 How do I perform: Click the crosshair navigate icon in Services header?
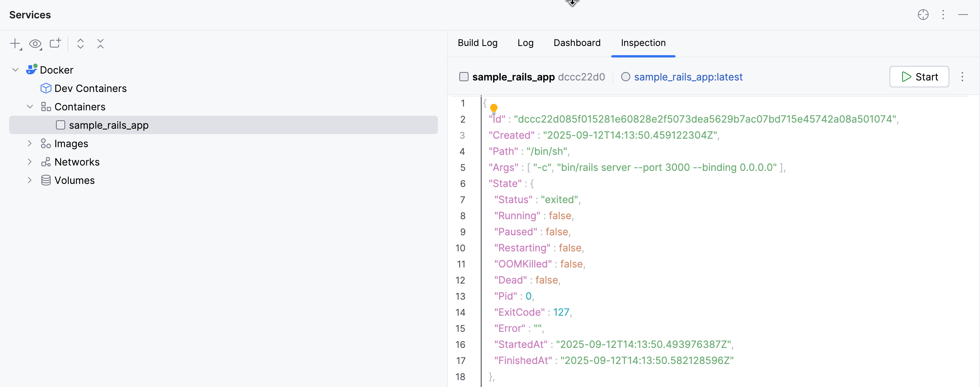(923, 15)
